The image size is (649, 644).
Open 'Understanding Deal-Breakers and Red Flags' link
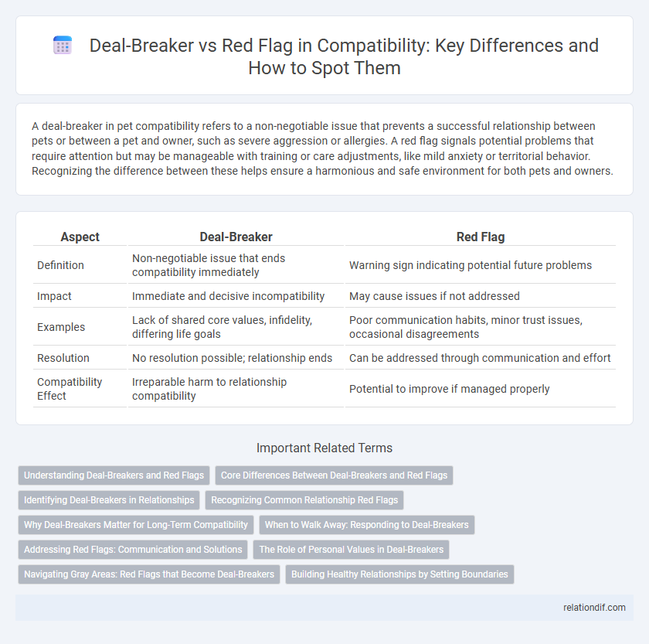click(x=114, y=475)
